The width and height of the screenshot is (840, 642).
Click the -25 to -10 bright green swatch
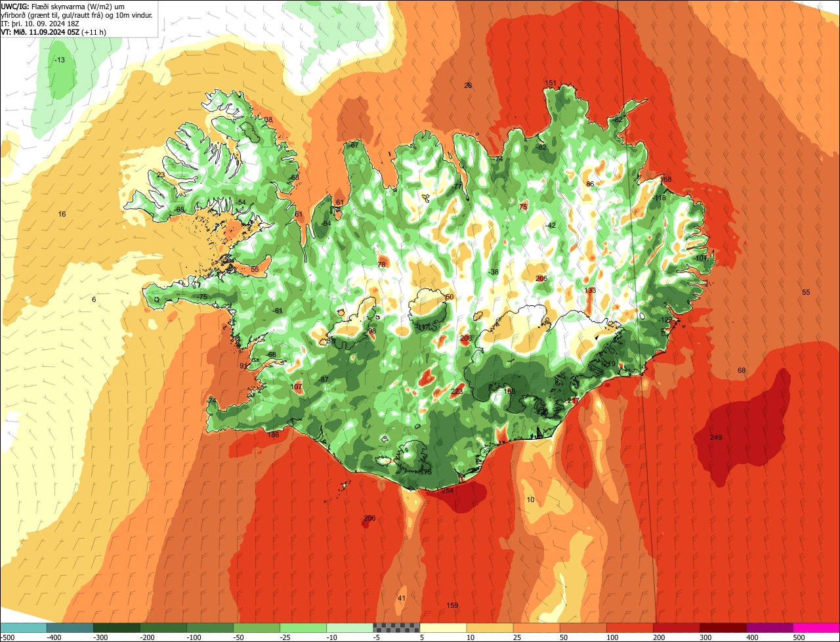point(303,628)
